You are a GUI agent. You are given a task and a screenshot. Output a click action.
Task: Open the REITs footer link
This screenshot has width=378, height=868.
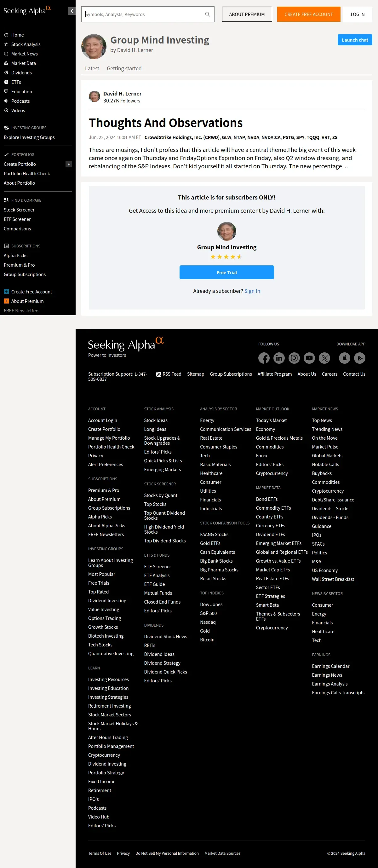pos(150,645)
